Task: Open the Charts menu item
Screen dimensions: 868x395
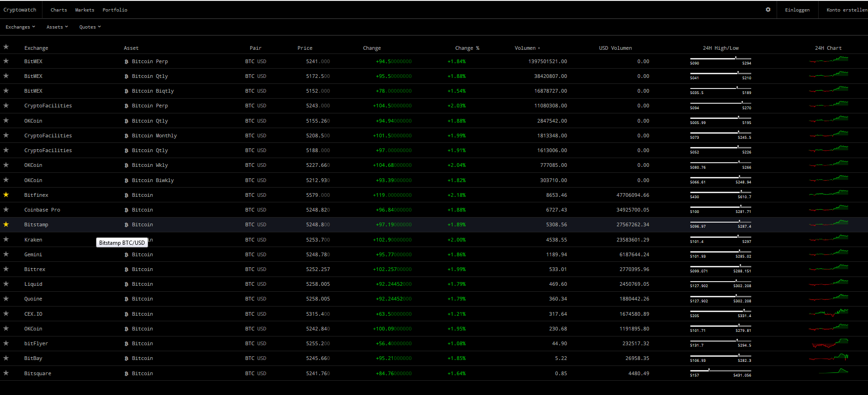Action: [x=59, y=10]
